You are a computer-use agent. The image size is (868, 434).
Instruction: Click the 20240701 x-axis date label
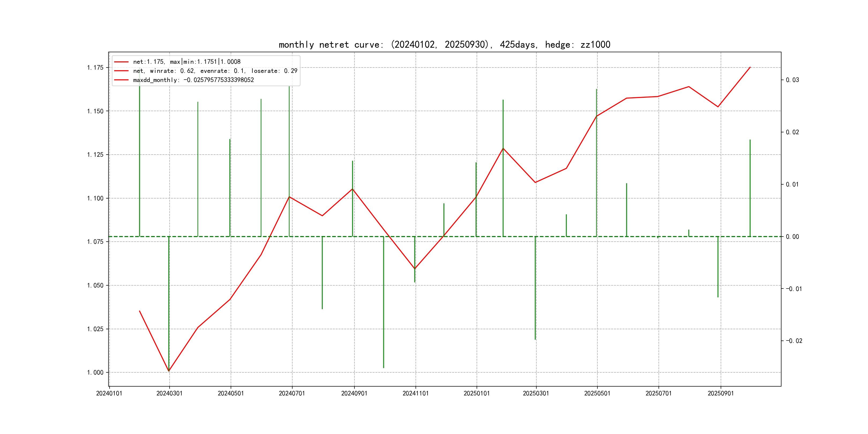(x=292, y=393)
